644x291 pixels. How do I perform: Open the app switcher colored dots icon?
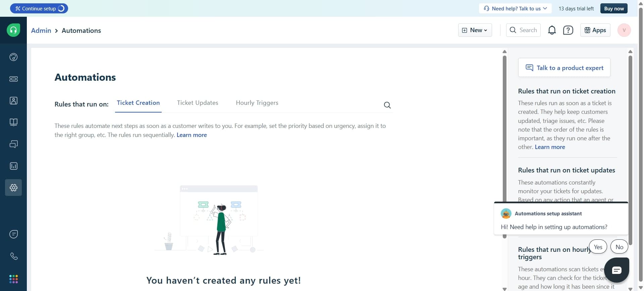point(13,279)
